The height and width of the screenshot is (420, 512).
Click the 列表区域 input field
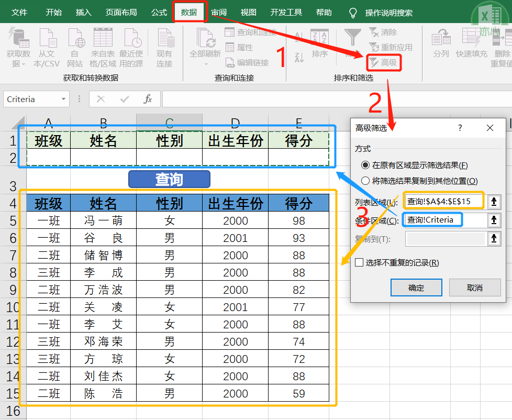(x=446, y=202)
